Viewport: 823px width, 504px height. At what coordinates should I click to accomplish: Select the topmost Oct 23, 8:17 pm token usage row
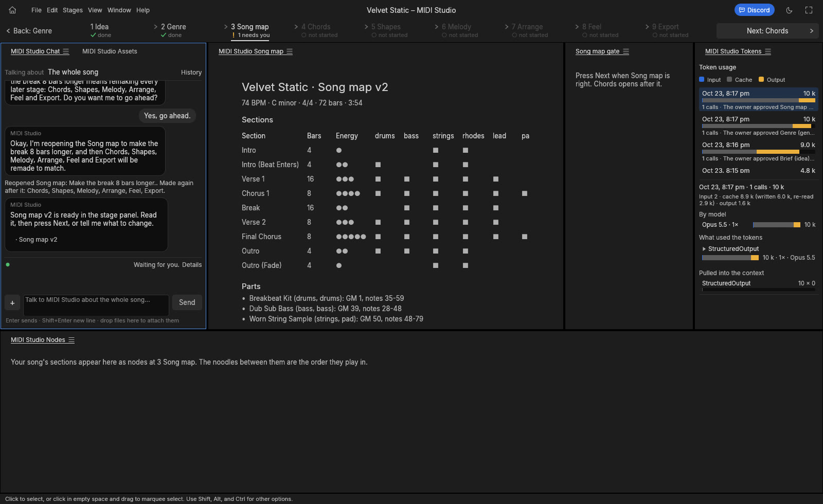(x=758, y=99)
